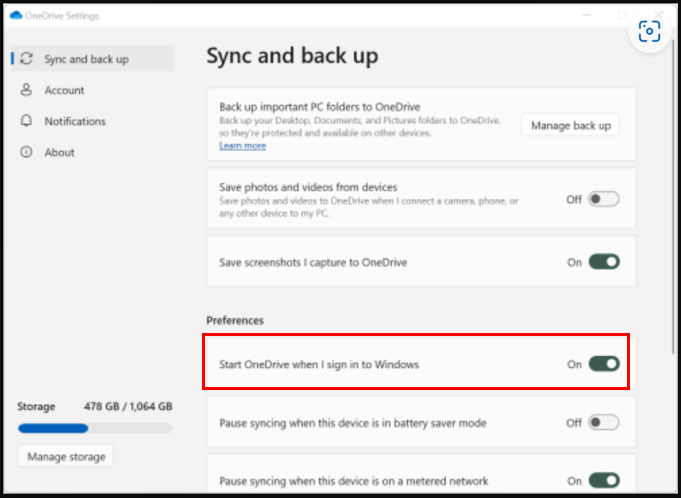
Task: Click the Manage storage button
Action: 66,456
